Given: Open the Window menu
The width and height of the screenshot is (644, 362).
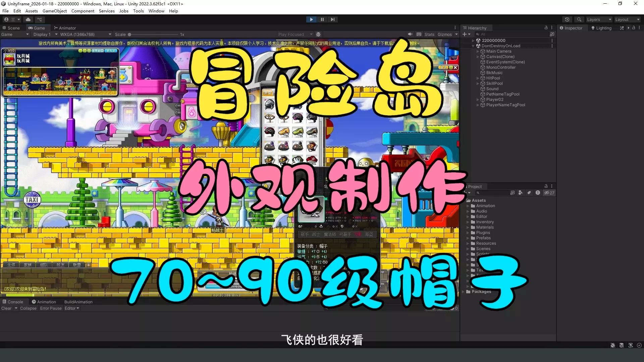Looking at the screenshot, I should tap(156, 11).
